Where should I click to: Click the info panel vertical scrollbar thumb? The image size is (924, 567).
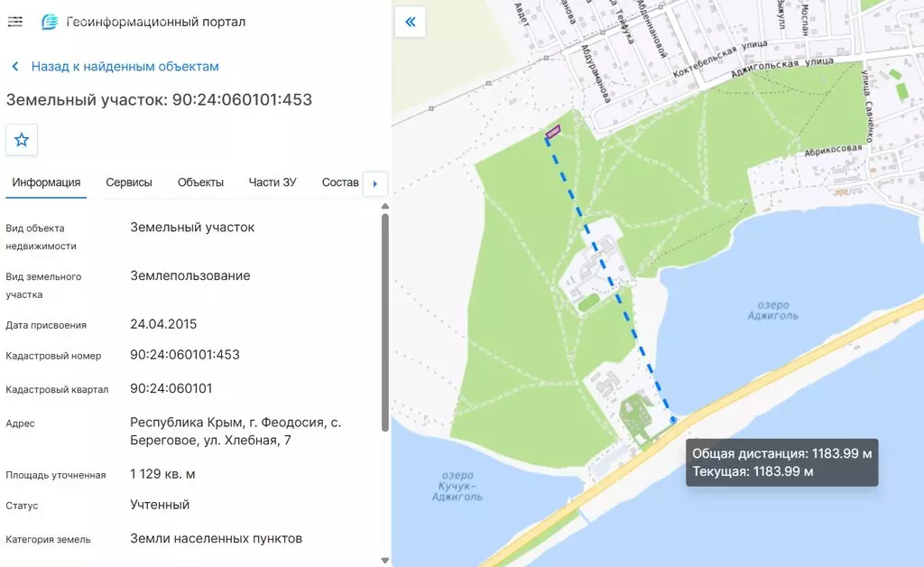coord(384,322)
